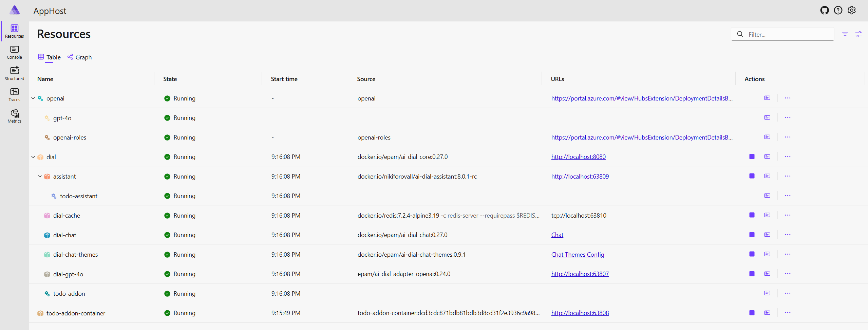Open more actions menu for dial-cache
This screenshot has height=330, width=868.
point(788,215)
